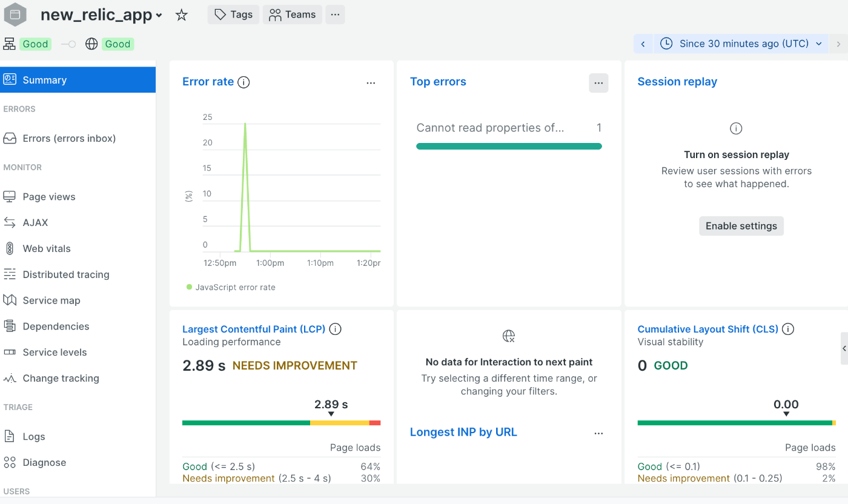Image resolution: width=848 pixels, height=504 pixels.
Task: Open Longest INP by URL link
Action: [x=463, y=432]
